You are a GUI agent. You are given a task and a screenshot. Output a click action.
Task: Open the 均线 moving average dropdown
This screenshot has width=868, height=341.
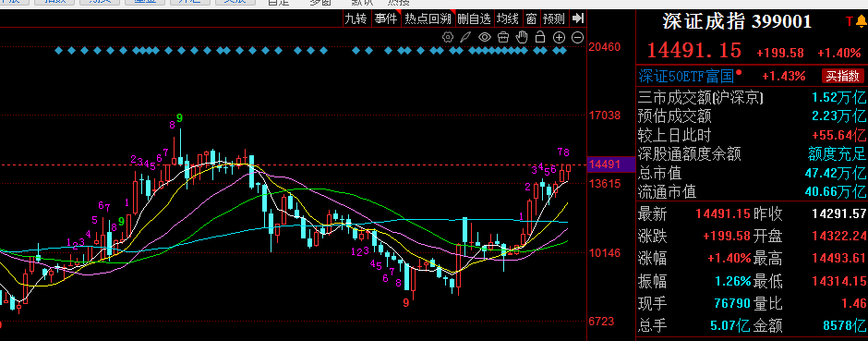pos(507,18)
